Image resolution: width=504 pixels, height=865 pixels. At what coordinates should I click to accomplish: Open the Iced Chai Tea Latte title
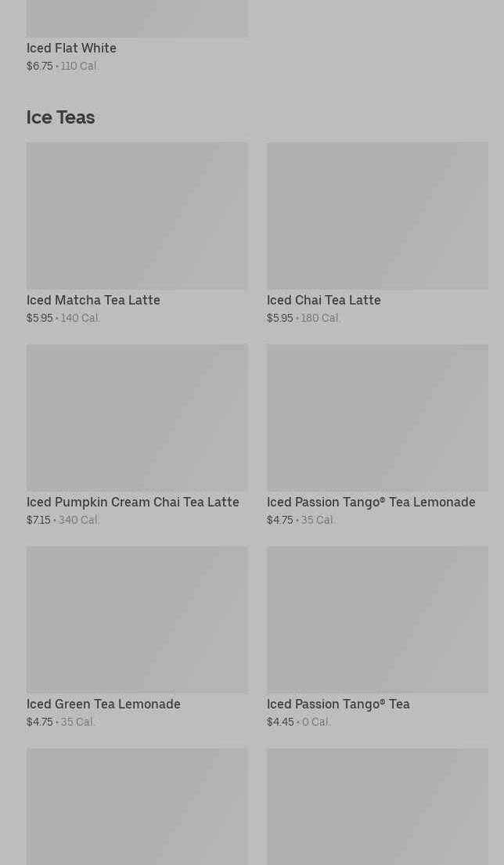324,300
